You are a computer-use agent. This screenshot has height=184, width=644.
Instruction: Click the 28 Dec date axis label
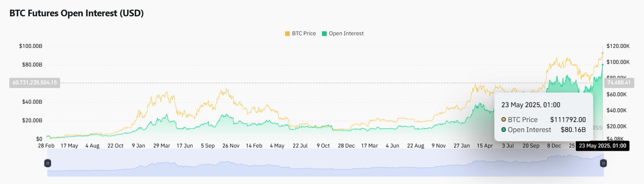pos(346,146)
